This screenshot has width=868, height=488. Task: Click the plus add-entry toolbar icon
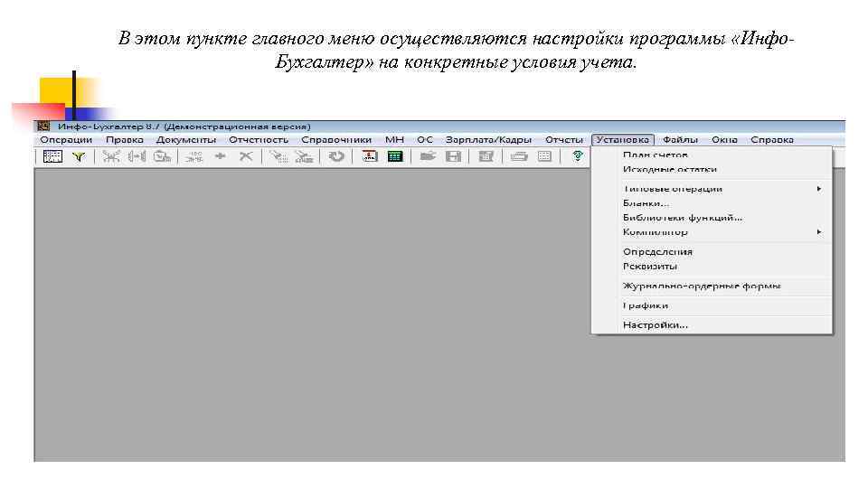[x=221, y=156]
